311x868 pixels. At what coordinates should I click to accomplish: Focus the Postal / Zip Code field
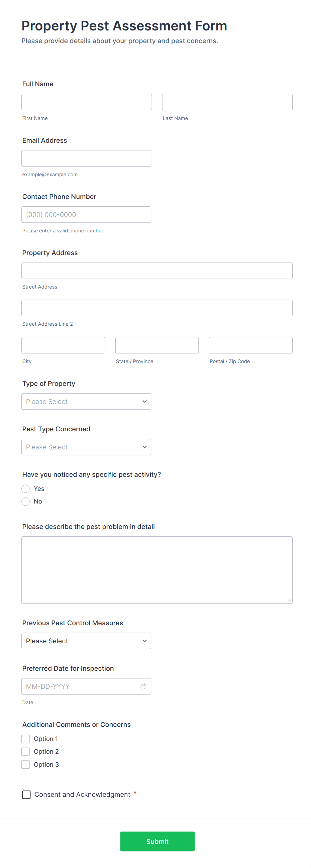[250, 345]
